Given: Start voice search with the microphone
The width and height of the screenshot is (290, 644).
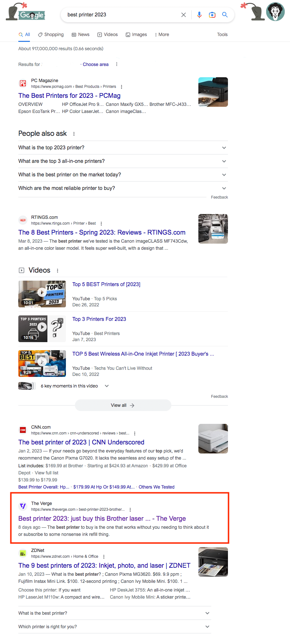Looking at the screenshot, I should tap(199, 15).
